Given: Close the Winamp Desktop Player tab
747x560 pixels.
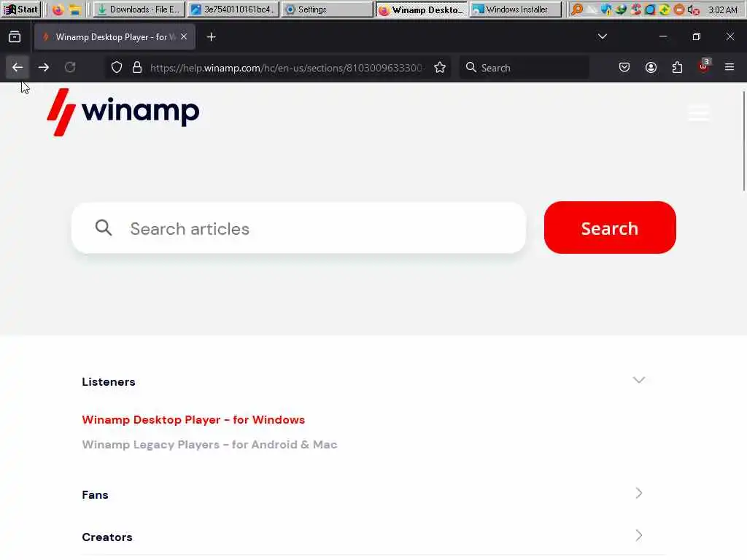Looking at the screenshot, I should coord(184,36).
